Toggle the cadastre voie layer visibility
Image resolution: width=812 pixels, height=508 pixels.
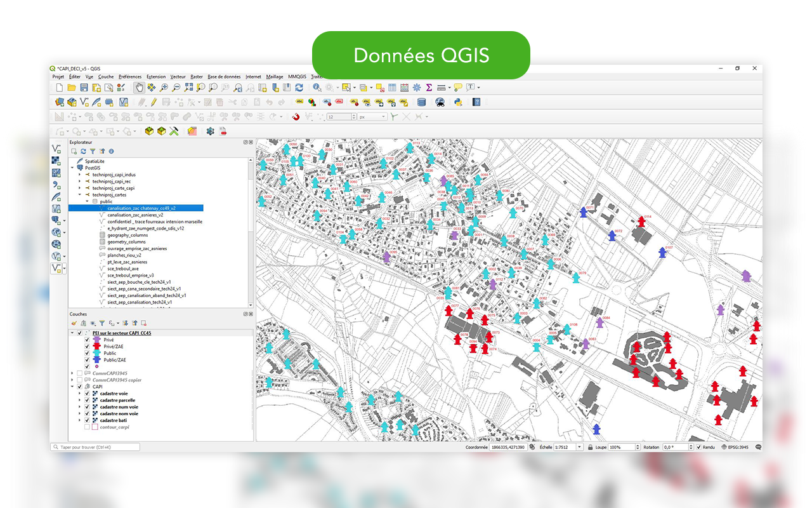point(87,394)
